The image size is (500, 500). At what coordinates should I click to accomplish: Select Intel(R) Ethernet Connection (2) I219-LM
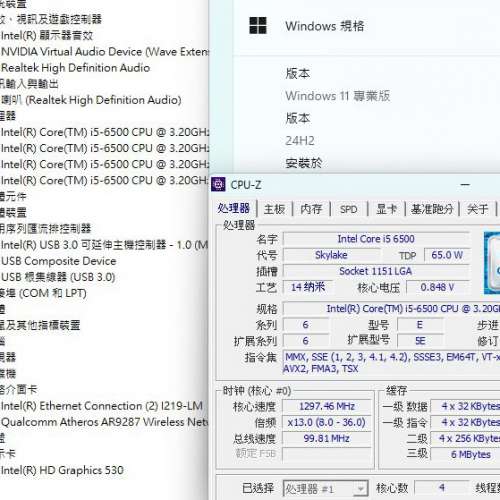pos(102,406)
